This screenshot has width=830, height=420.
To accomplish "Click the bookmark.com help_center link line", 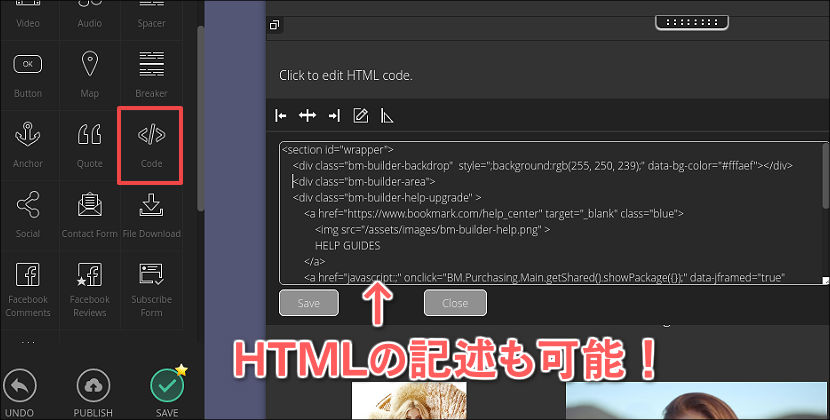I will [x=494, y=214].
